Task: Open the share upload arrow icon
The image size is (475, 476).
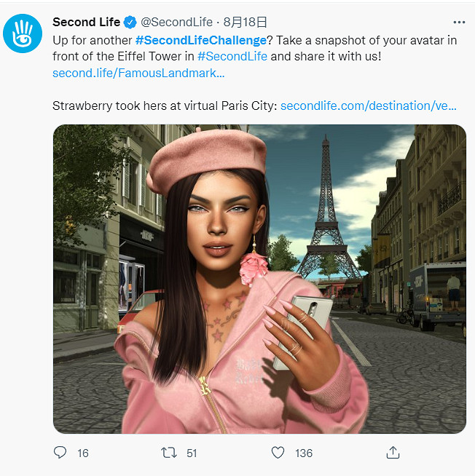Action: click(393, 452)
